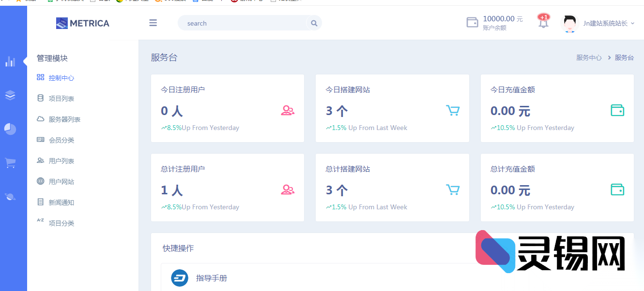Click the wallet icon beside 账户余额
Viewport: 644px width, 291px height.
click(472, 22)
